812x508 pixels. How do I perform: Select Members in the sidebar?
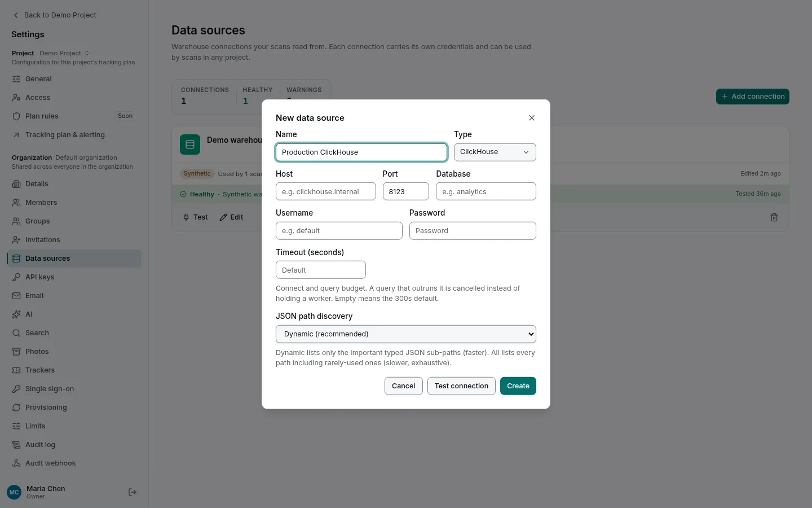pyautogui.click(x=74, y=203)
